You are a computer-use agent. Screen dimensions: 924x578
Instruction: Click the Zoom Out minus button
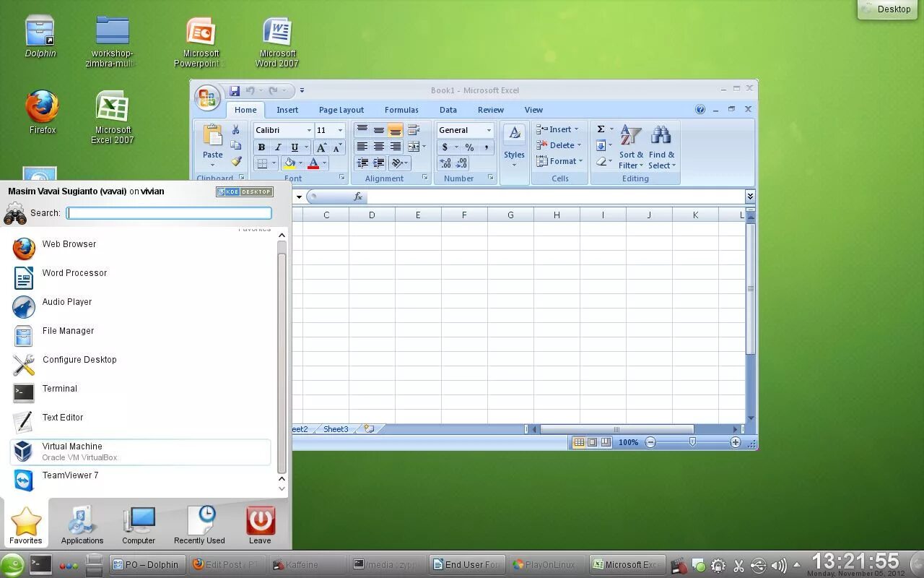[x=650, y=442]
